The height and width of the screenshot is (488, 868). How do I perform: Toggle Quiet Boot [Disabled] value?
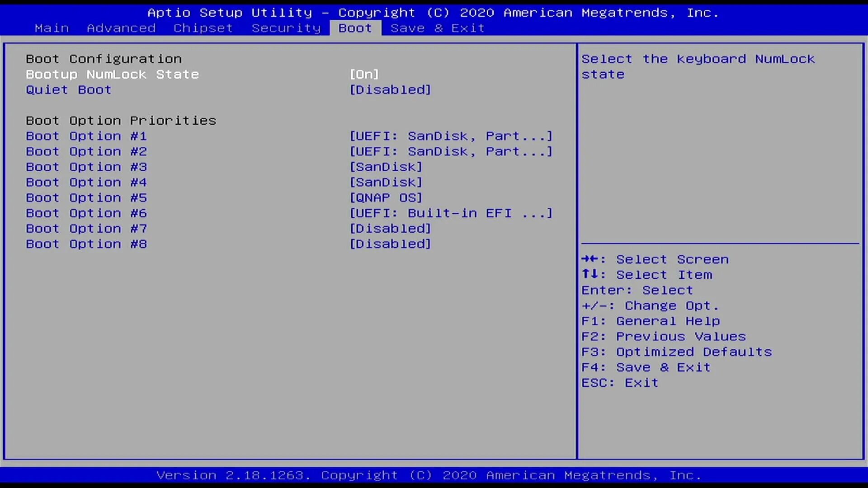[x=390, y=89]
